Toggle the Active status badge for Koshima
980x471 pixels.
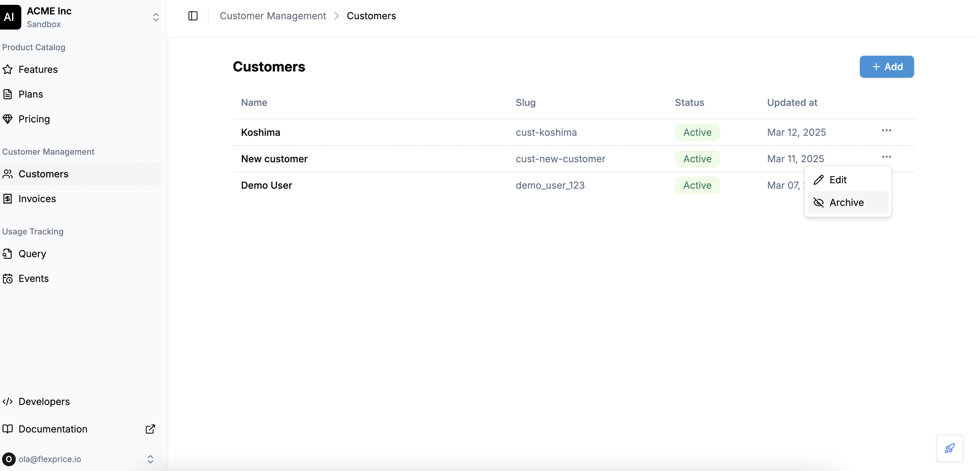[x=697, y=132]
